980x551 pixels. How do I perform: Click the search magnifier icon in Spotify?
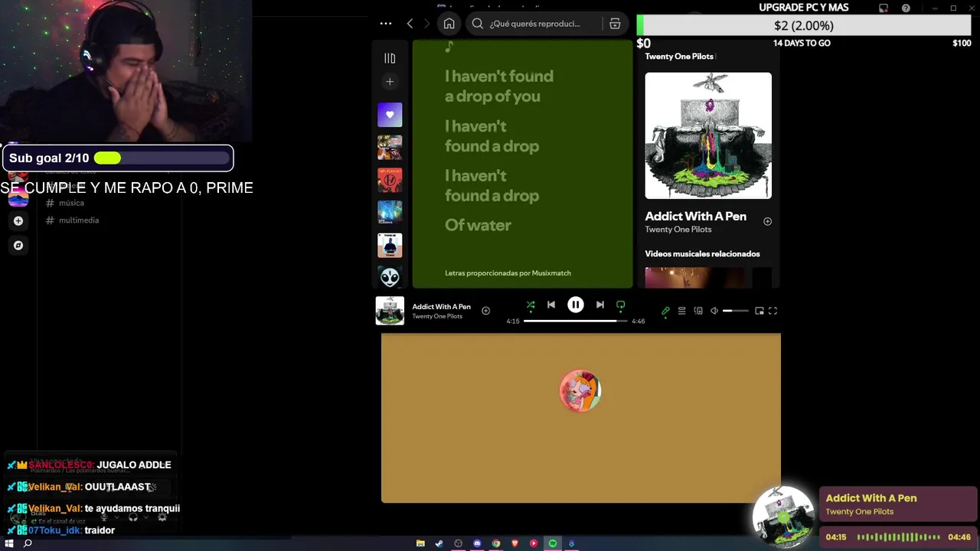coord(478,24)
